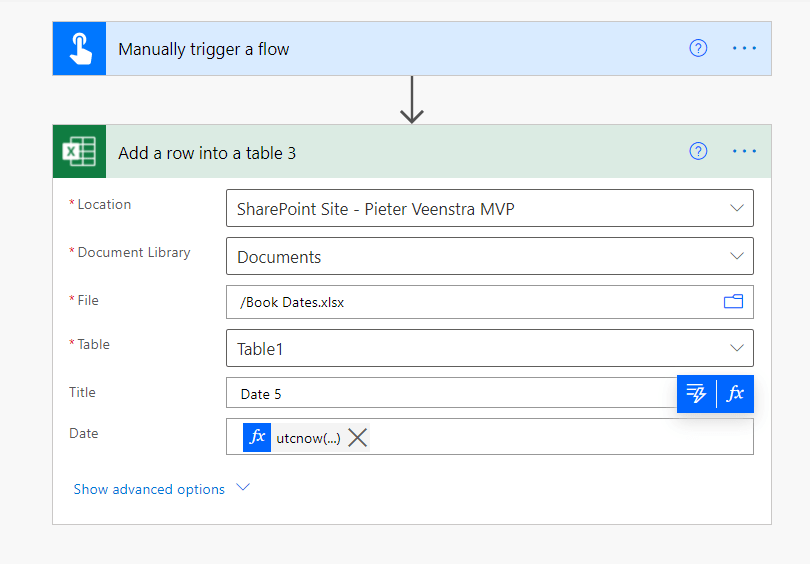Click the Excel icon on Add a row step
Screen dimensions: 810x564
pos(80,151)
